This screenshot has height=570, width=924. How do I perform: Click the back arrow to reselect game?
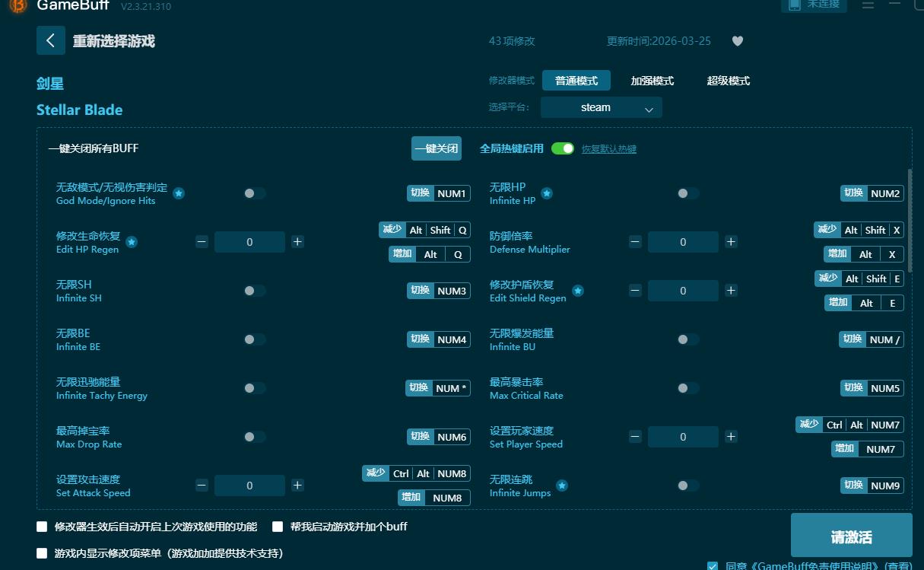coord(50,40)
